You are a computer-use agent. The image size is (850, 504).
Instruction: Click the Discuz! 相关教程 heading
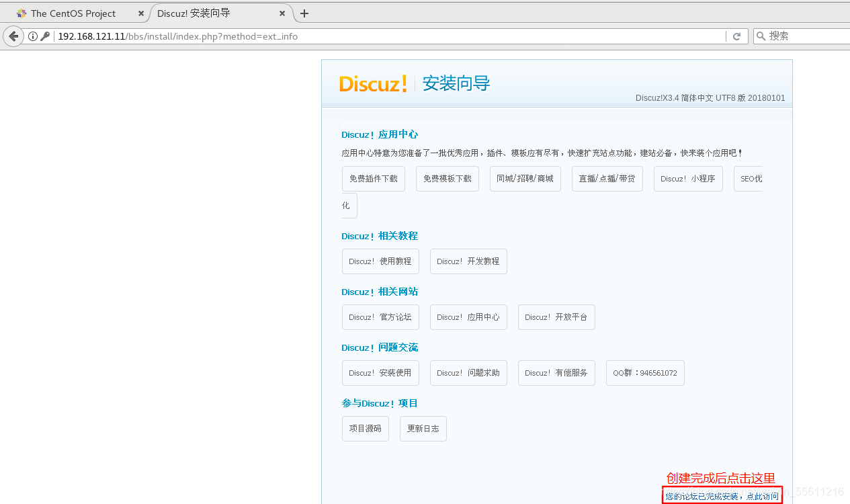point(380,236)
